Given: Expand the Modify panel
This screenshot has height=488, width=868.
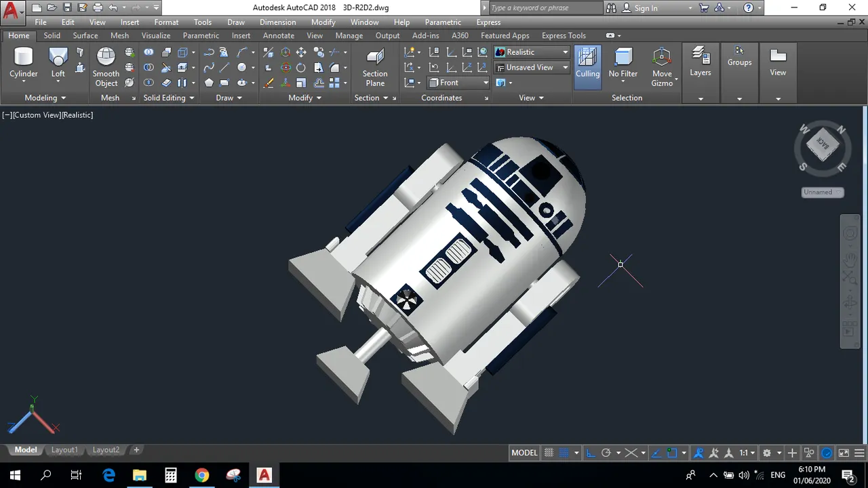Looking at the screenshot, I should pos(304,98).
